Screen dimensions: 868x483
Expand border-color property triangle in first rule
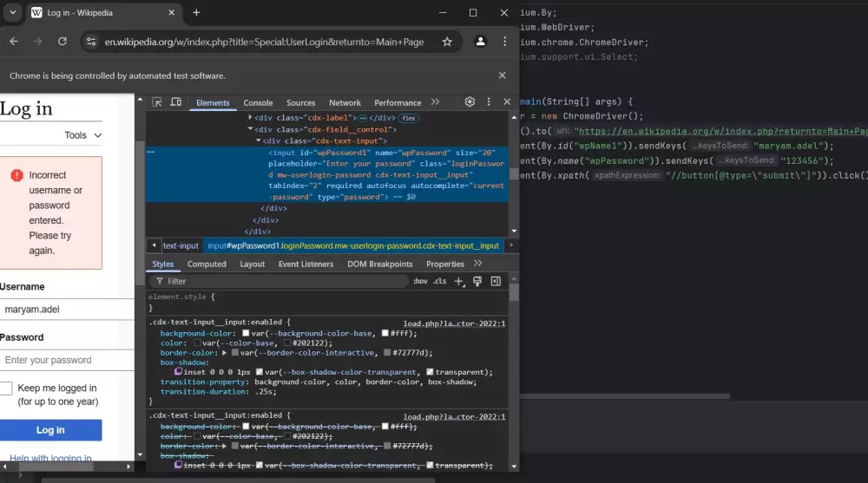(x=224, y=352)
